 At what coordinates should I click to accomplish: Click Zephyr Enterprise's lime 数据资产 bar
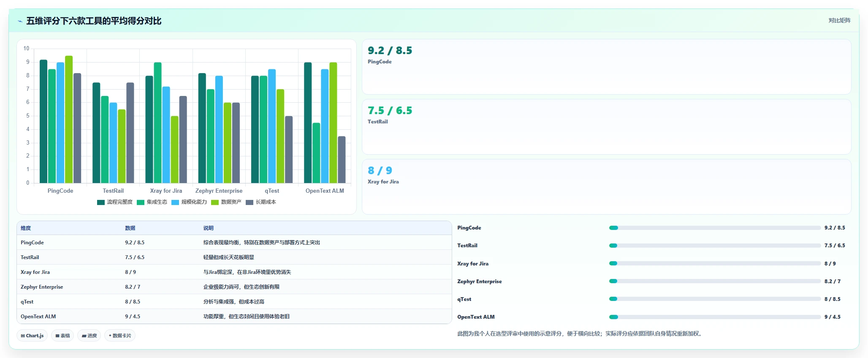(228, 143)
